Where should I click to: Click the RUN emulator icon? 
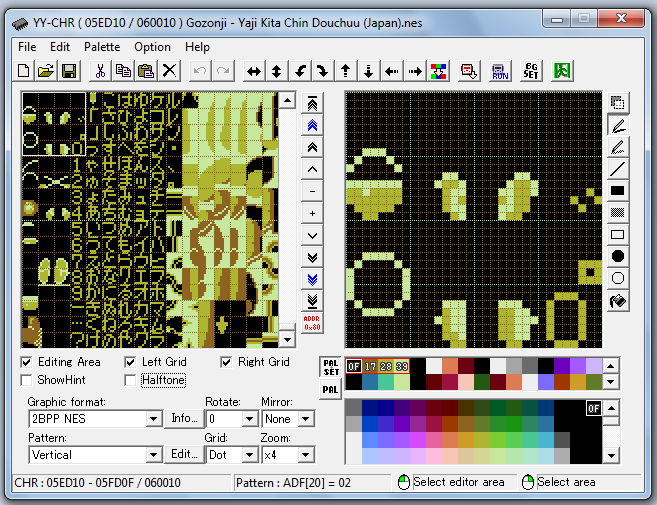500,71
